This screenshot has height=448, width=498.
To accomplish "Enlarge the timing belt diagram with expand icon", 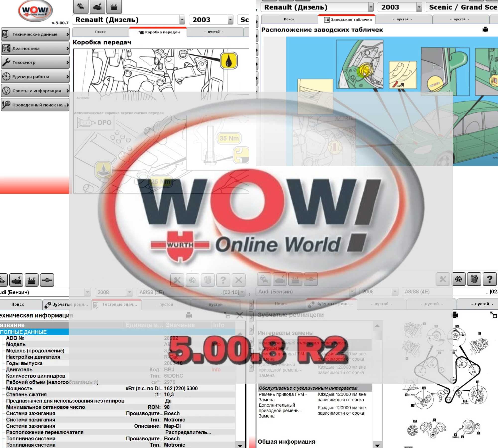I will [x=493, y=315].
